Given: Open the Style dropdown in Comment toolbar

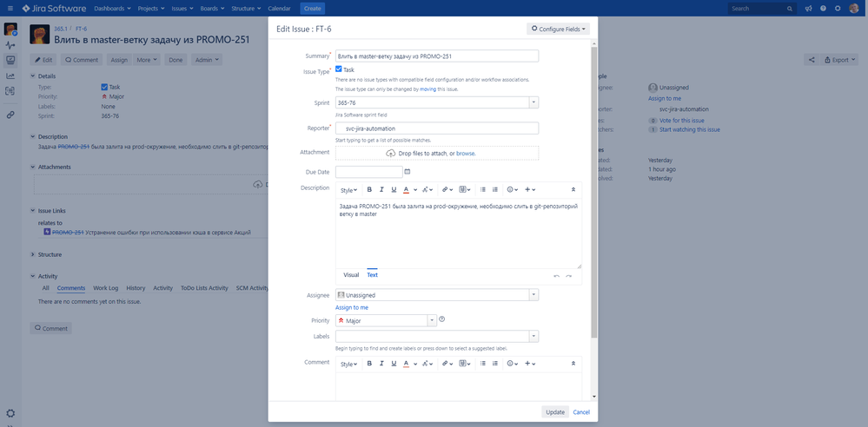Looking at the screenshot, I should click(x=348, y=364).
